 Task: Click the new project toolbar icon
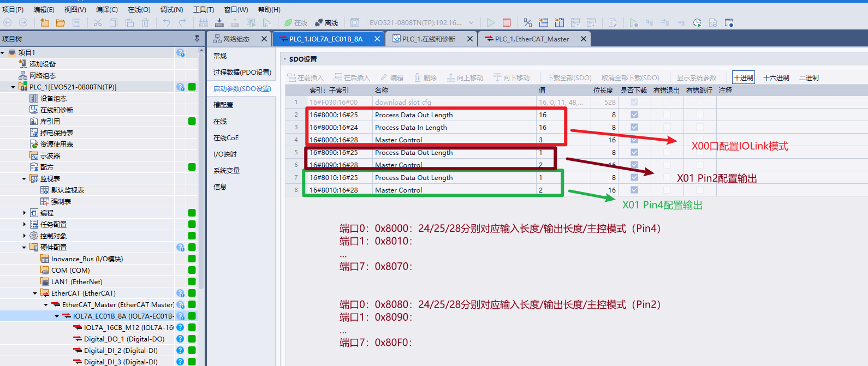pyautogui.click(x=45, y=22)
